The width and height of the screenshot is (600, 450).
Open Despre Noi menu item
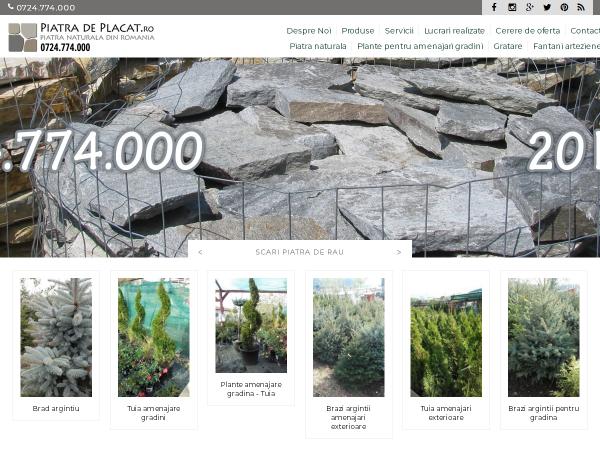[x=309, y=31]
